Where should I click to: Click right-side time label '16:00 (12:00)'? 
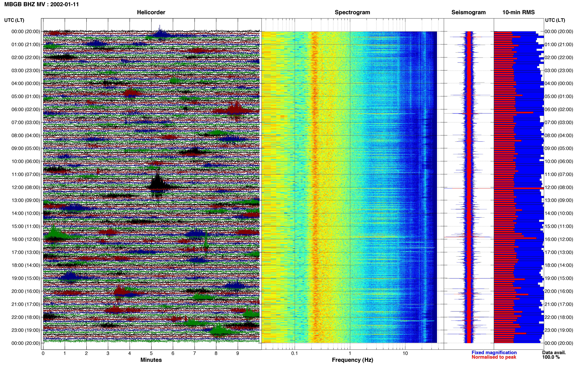[559, 239]
